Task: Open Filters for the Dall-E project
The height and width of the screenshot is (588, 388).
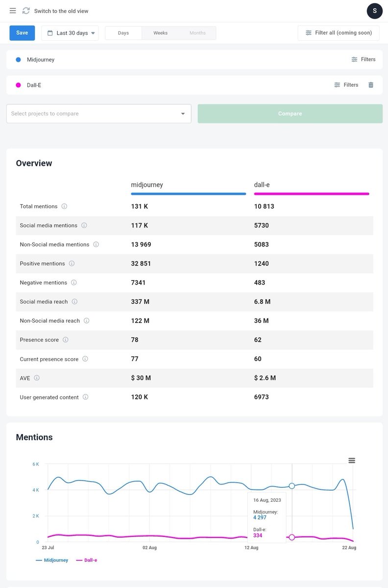Action: 346,85
